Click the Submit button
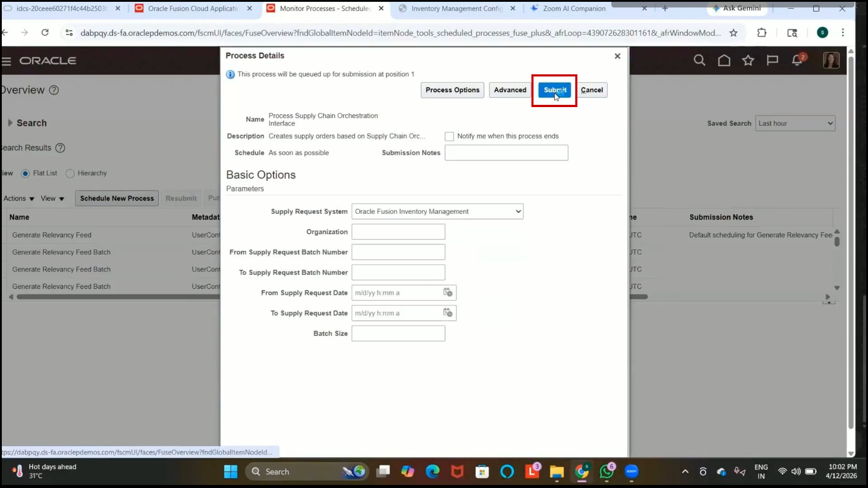 555,90
